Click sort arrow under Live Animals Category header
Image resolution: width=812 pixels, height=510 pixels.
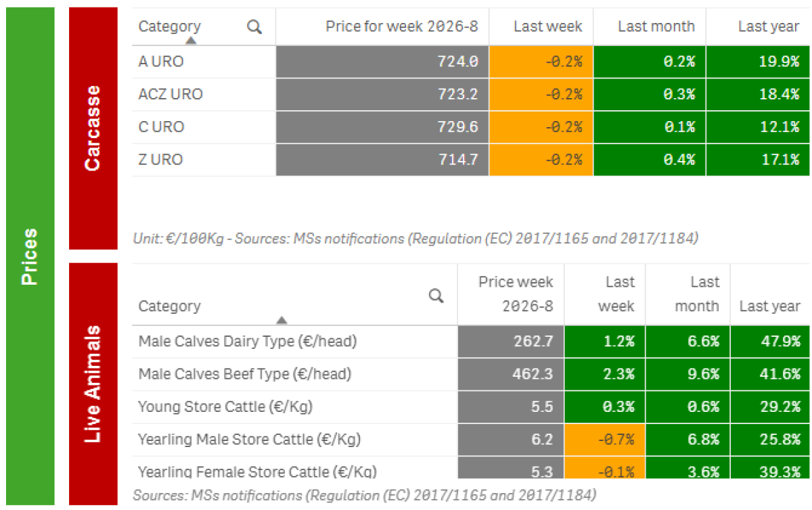click(x=282, y=320)
